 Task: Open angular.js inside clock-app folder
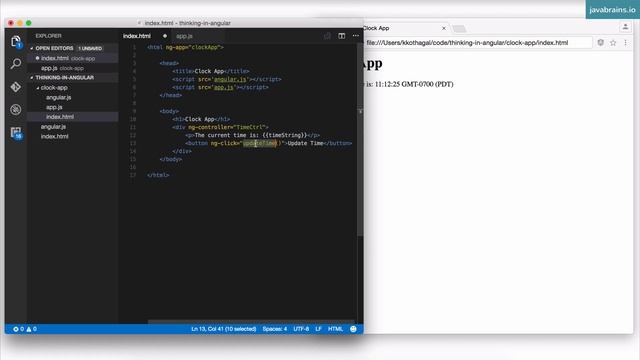pyautogui.click(x=58, y=98)
